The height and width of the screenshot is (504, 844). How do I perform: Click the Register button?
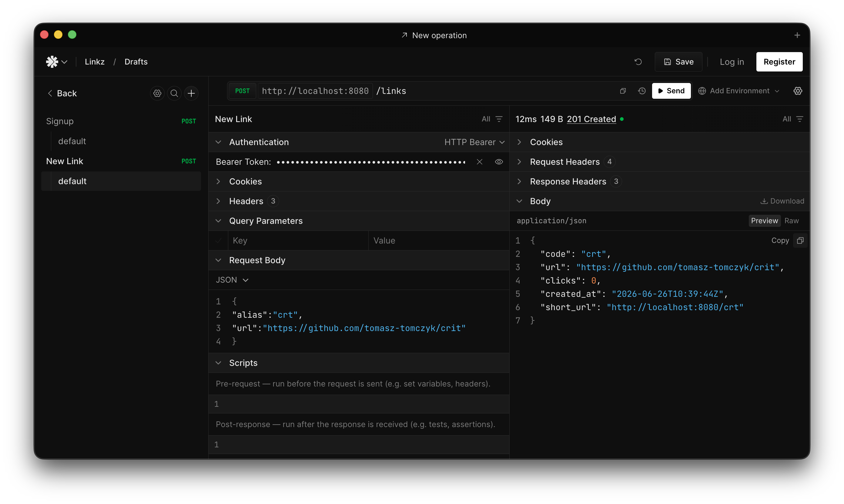779,62
